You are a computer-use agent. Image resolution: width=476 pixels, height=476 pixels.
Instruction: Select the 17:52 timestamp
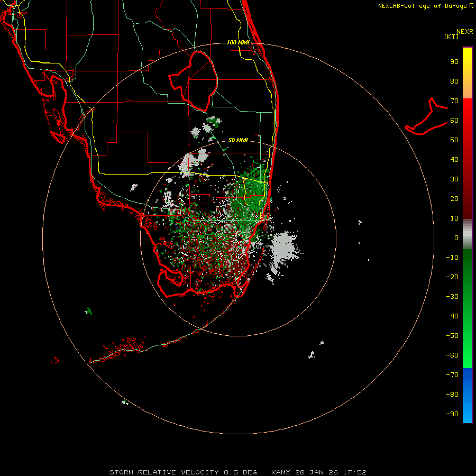pos(354,472)
